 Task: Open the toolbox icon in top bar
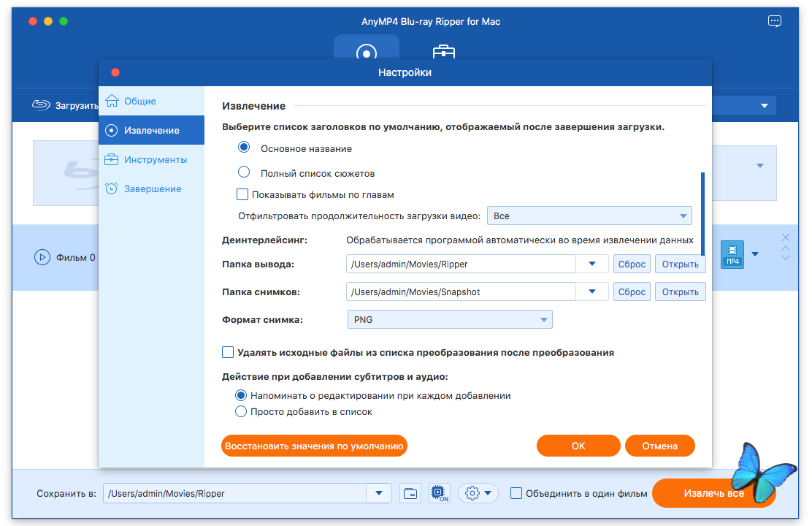443,53
